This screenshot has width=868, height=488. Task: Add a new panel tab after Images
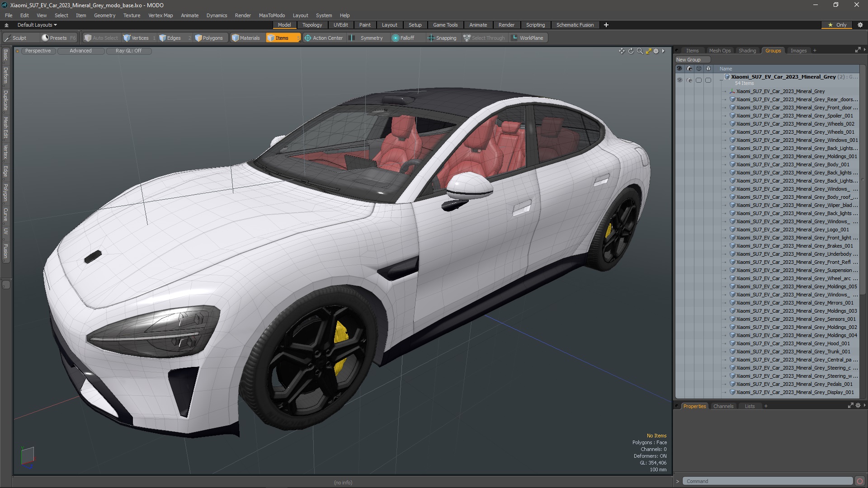click(815, 51)
